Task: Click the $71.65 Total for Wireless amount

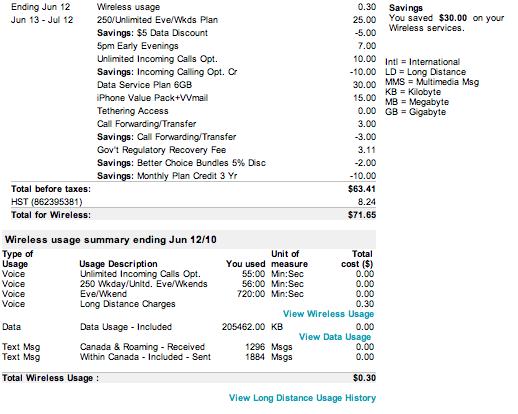Action: point(362,215)
